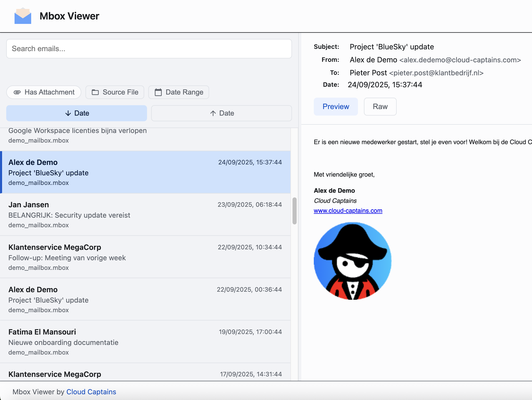Click the email list scrollbar thumb
The height and width of the screenshot is (400, 532).
[x=294, y=211]
